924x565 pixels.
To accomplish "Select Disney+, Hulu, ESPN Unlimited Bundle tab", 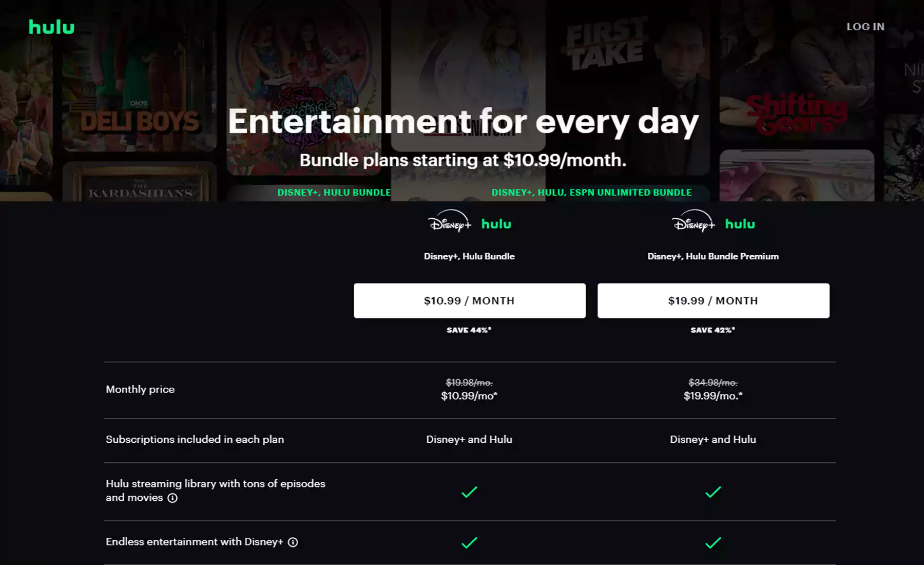I will click(x=591, y=193).
